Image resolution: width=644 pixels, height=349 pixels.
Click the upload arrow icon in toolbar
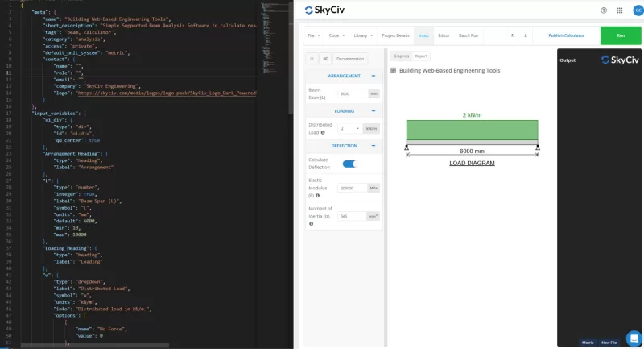point(512,35)
